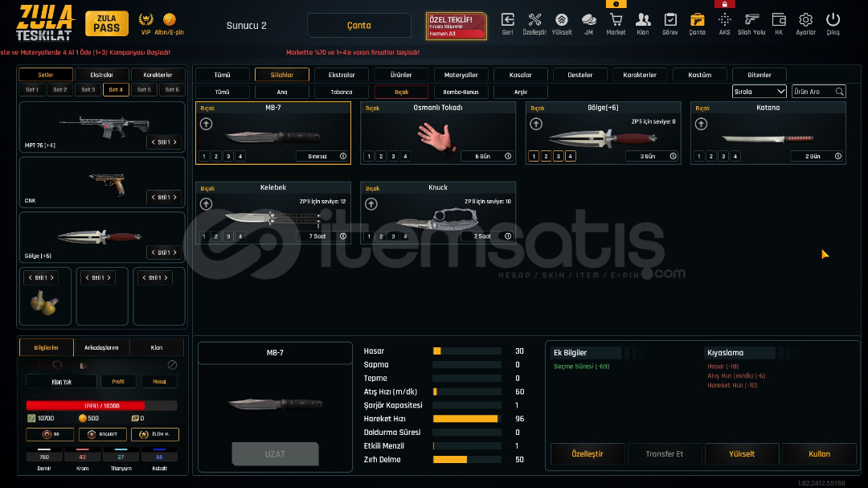Click the blocked circle icon in Bilgilerim panel
The image size is (868, 488).
click(172, 364)
